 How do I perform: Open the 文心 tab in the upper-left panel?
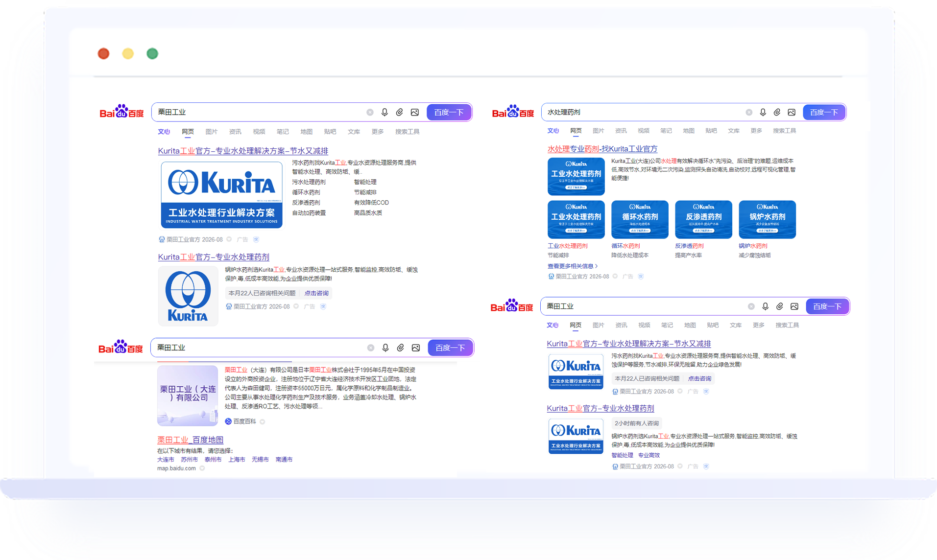(x=164, y=132)
